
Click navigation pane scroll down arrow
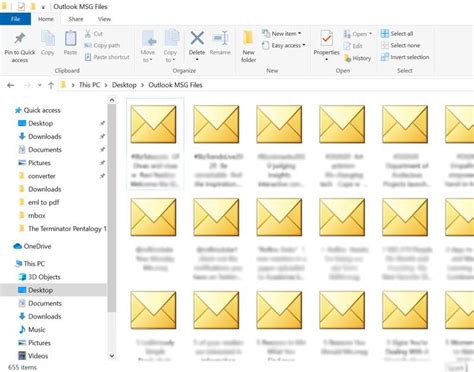click(x=112, y=356)
